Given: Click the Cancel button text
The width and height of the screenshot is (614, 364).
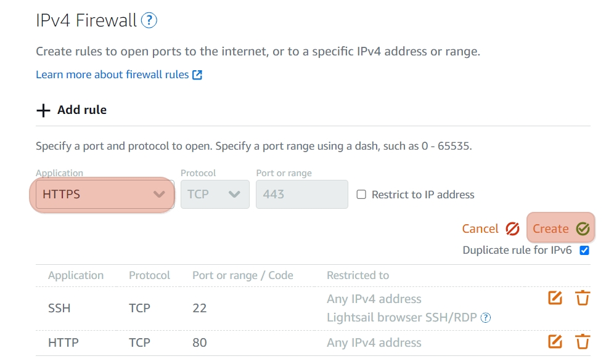Looking at the screenshot, I should tap(480, 229).
